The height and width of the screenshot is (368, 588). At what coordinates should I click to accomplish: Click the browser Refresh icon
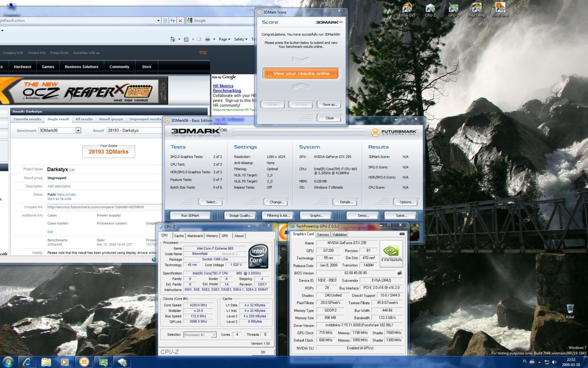click(x=172, y=20)
